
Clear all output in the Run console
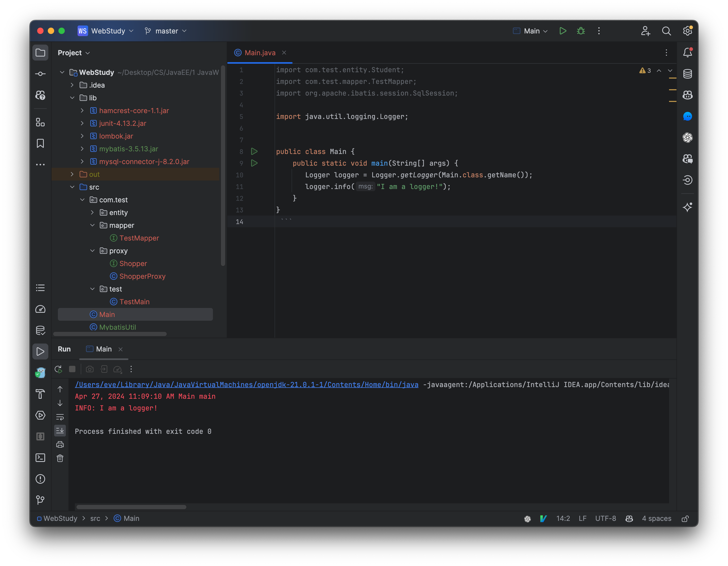click(x=60, y=458)
